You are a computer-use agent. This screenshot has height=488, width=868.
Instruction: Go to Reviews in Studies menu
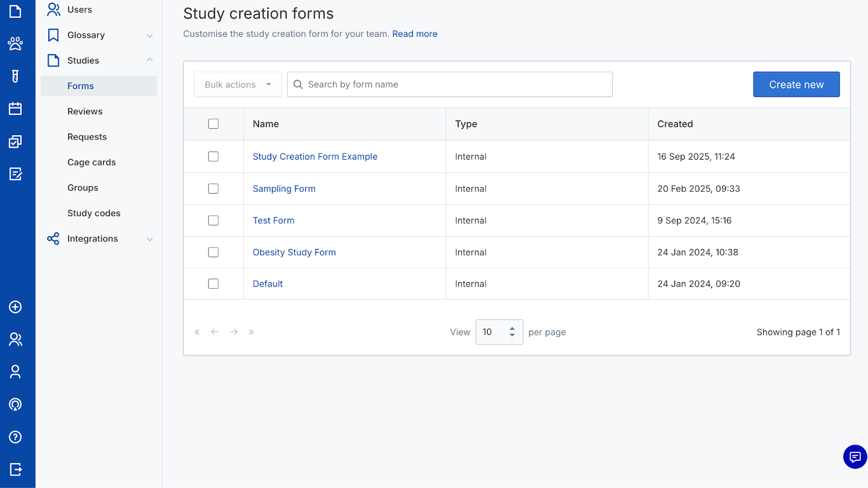click(85, 111)
